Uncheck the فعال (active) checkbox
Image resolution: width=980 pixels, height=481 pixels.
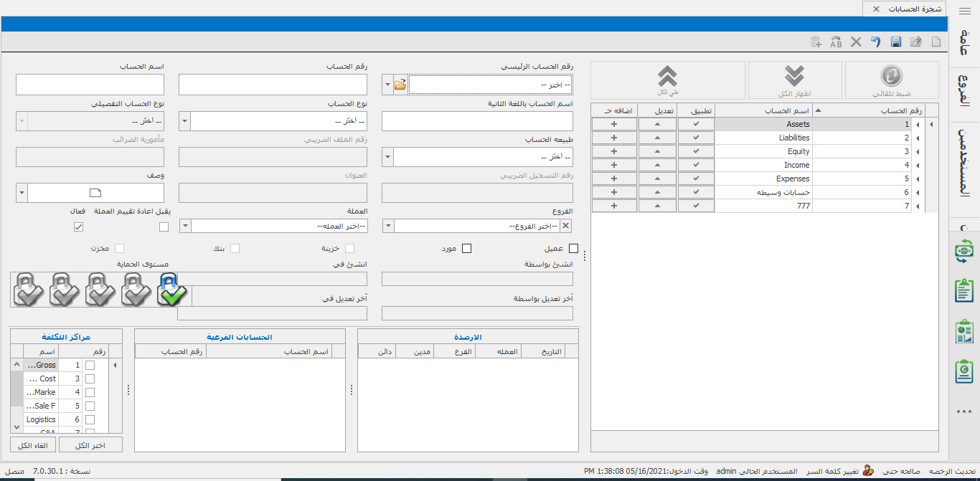[79, 227]
